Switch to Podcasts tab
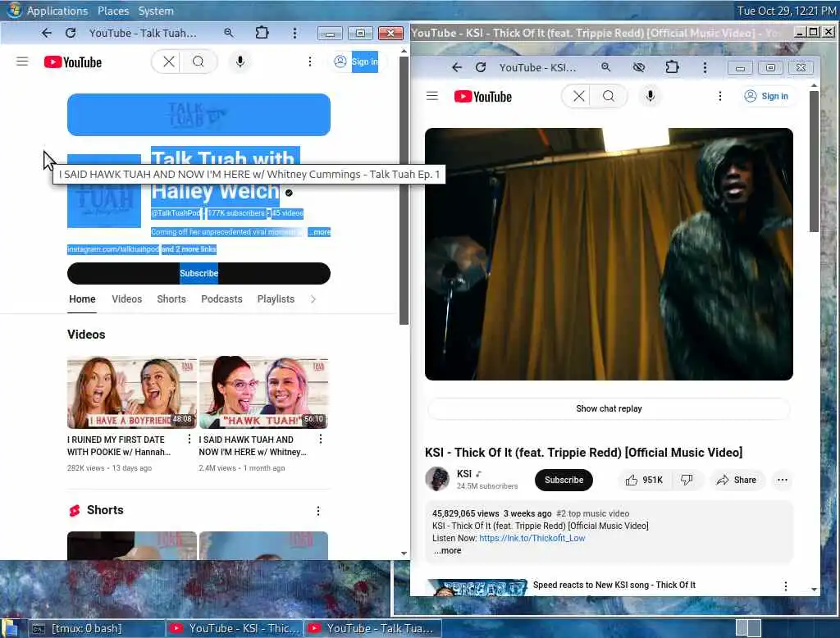This screenshot has height=638, width=840. point(221,299)
